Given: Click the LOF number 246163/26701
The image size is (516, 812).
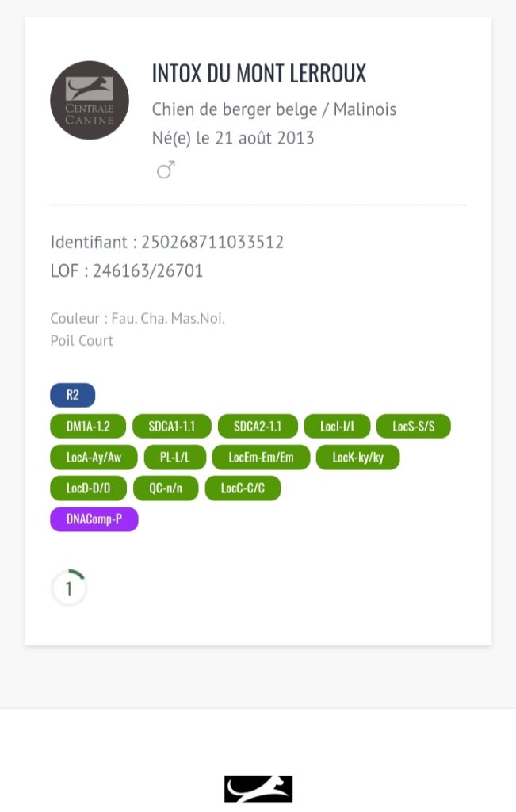Looking at the screenshot, I should click(x=147, y=271).
